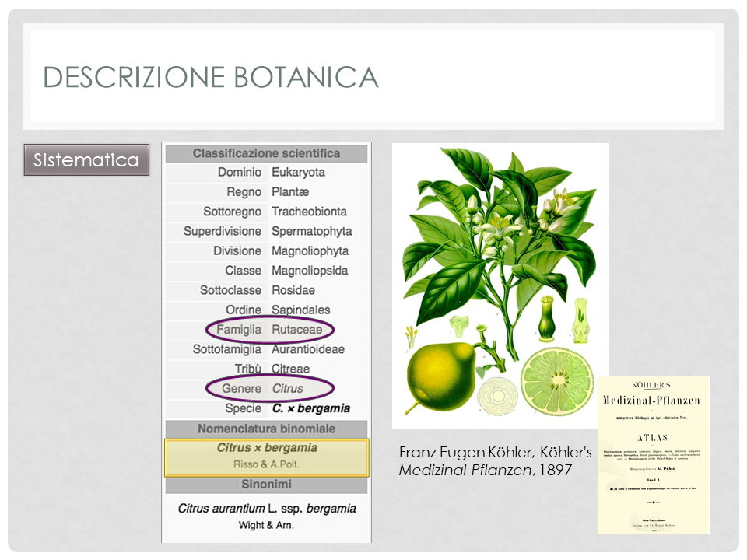The image size is (747, 560).
Task: Click the Citrus value in the Genere row
Action: point(287,389)
